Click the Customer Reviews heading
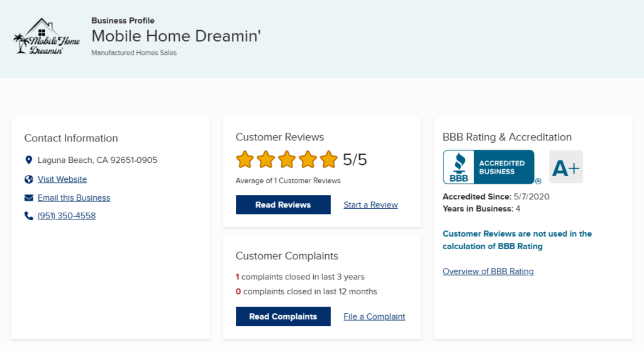 [280, 137]
